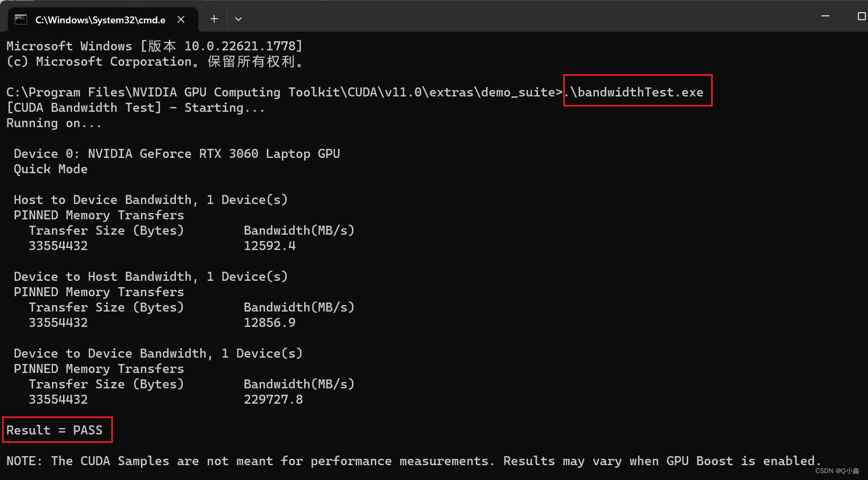
Task: Minimize the terminal window
Action: (x=825, y=16)
